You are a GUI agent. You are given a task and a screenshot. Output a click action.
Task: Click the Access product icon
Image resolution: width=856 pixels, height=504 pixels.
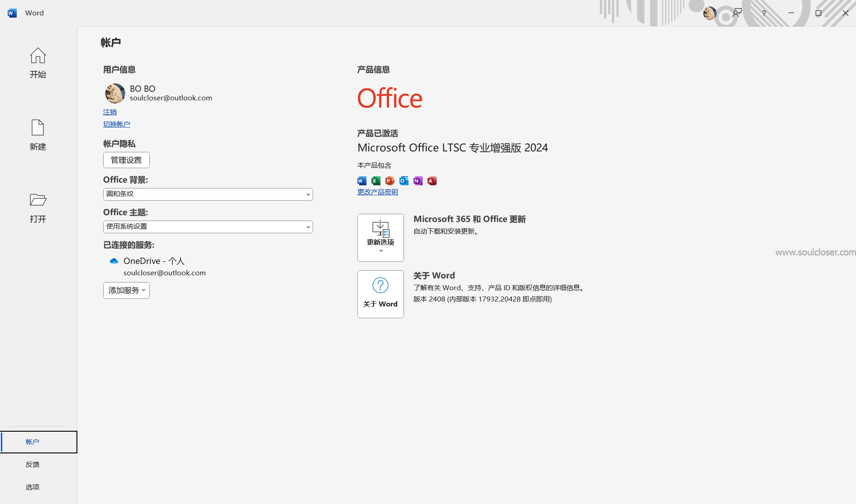point(432,181)
